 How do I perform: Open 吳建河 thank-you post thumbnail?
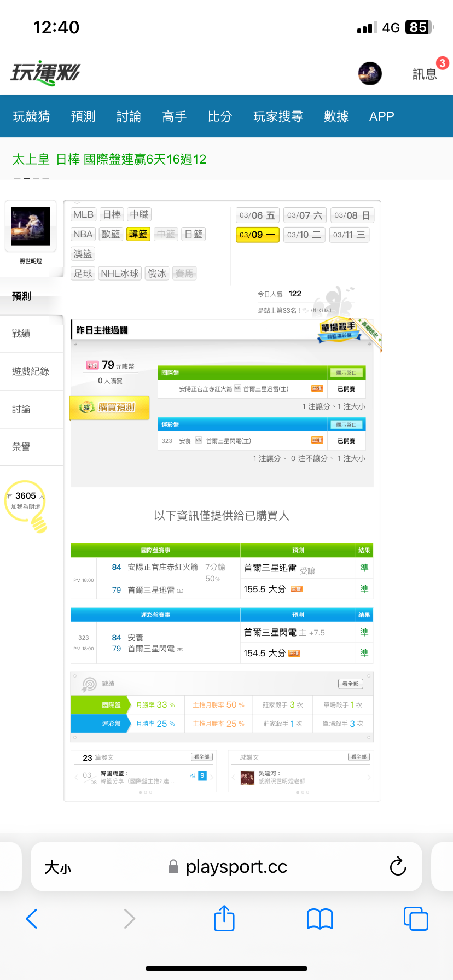[x=247, y=778]
